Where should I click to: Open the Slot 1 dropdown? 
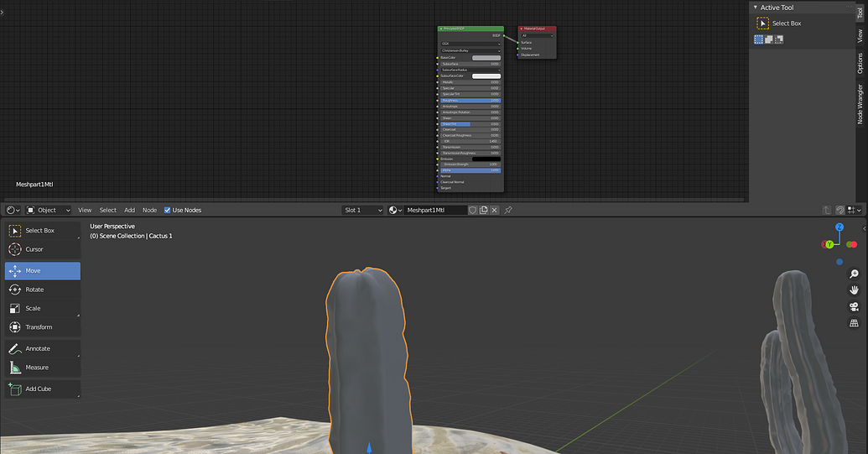362,210
